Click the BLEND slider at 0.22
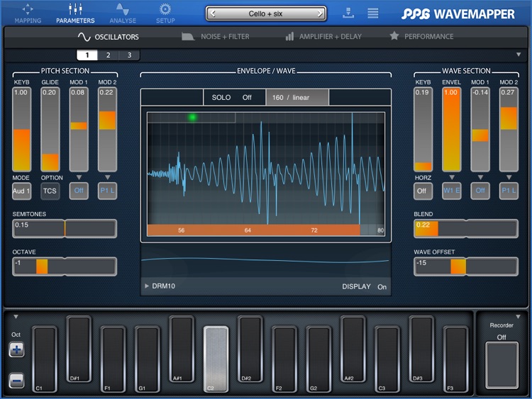The image size is (532, 399). click(x=466, y=228)
